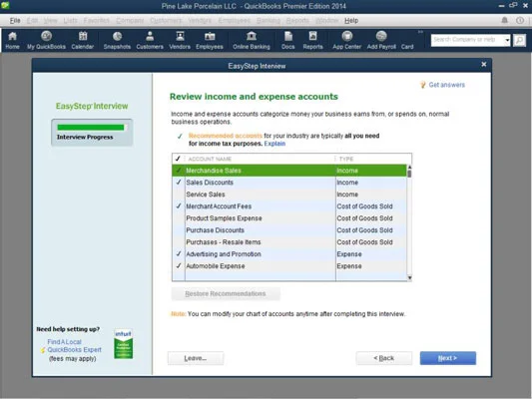Open the Customers center icon
This screenshot has width=532, height=399.
tap(150, 40)
